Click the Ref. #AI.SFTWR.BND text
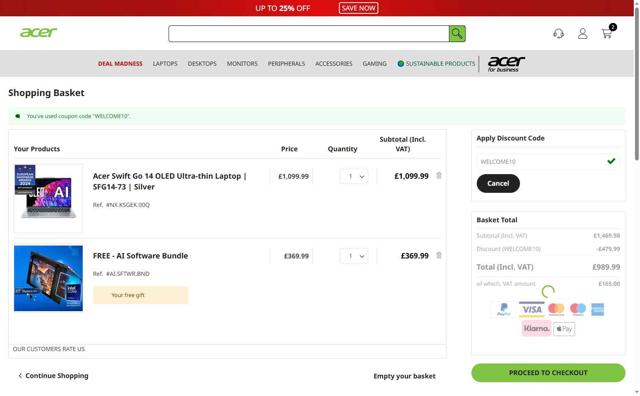Viewport: 640px width, 396px height. tap(121, 274)
